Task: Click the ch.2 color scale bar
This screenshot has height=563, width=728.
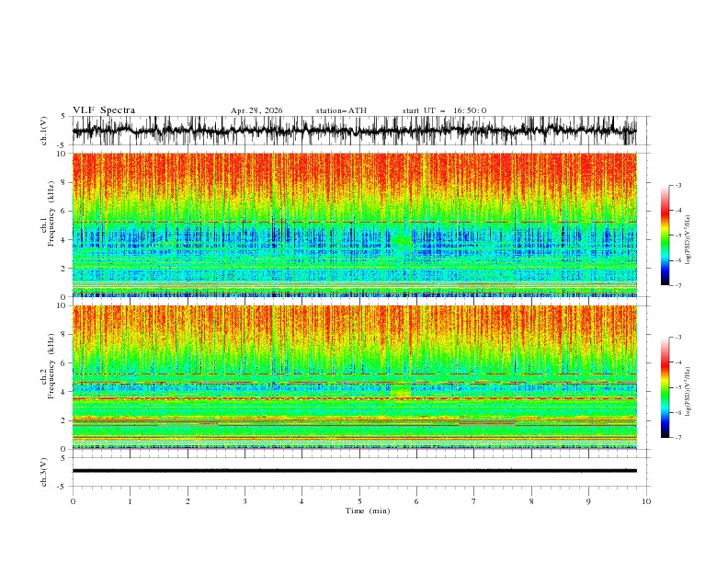Action: coord(665,387)
